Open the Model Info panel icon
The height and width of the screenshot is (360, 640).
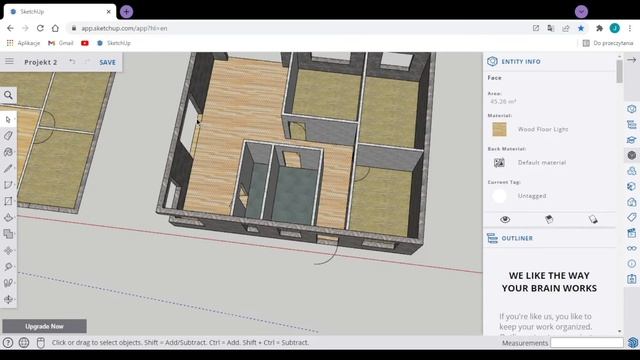632,264
